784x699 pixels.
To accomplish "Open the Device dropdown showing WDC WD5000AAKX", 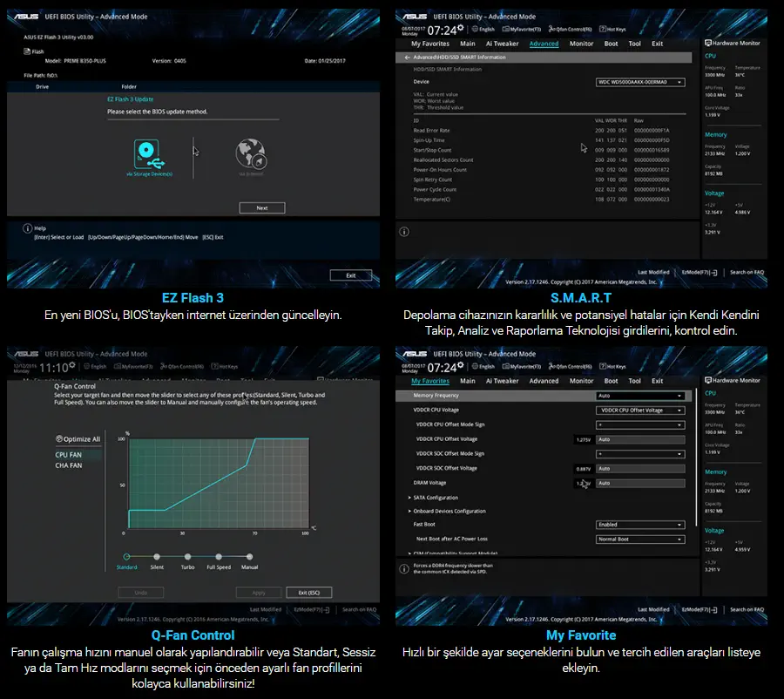I will (640, 82).
